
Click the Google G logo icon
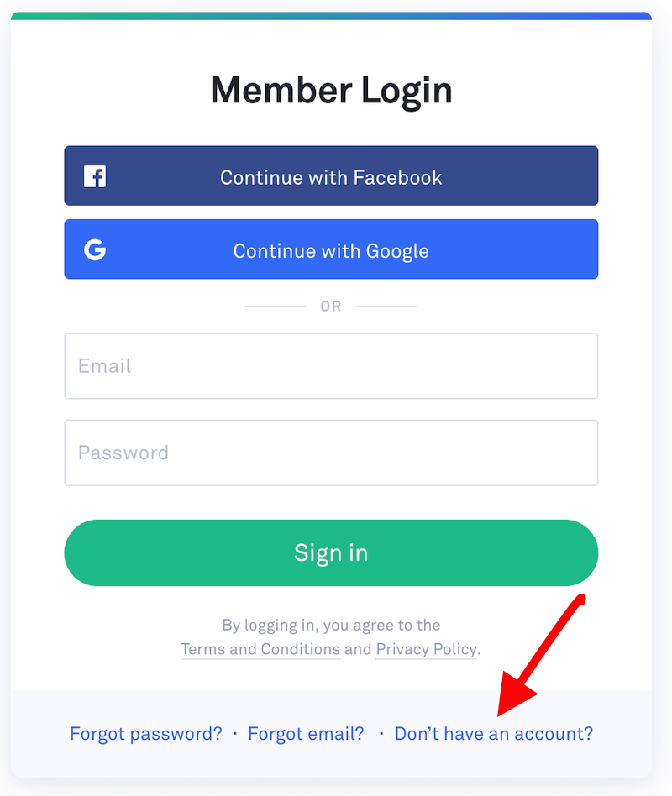click(x=95, y=249)
